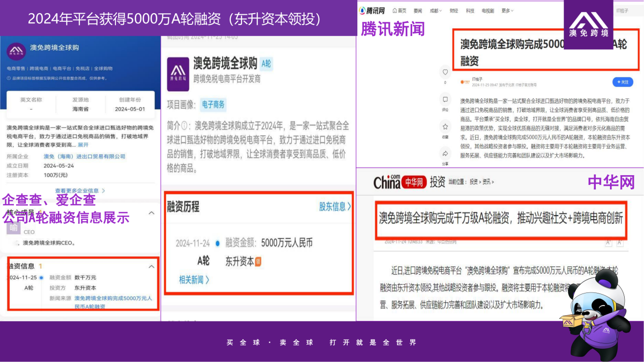Open the 首页 home tab on Tencent
Viewport: 644px width, 362px height.
[400, 11]
